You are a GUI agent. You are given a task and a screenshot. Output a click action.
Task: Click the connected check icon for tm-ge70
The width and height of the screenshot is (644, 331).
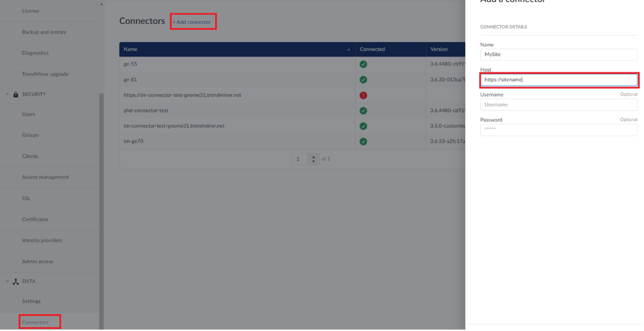363,141
